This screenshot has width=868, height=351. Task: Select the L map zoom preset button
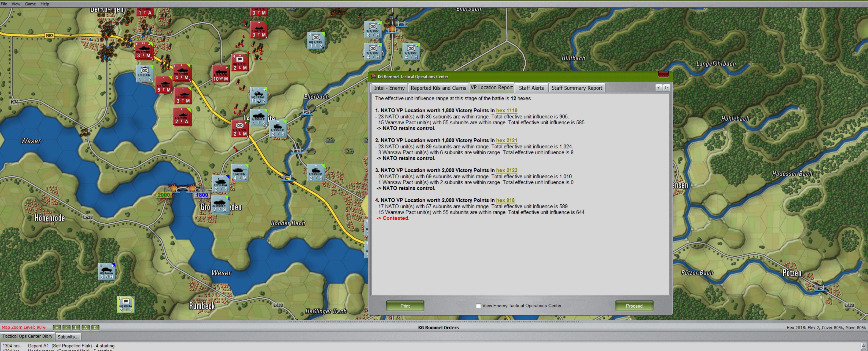pyautogui.click(x=76, y=327)
